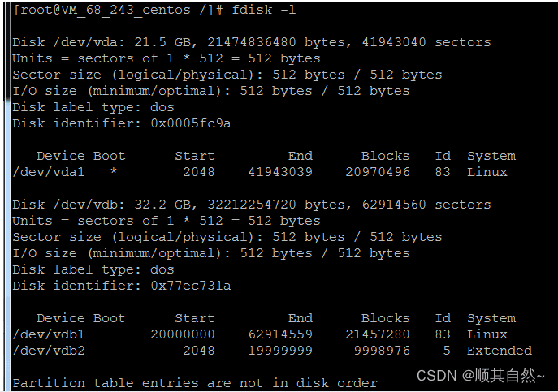
Task: Click the /dev/vda1 partition entry
Action: pos(49,172)
